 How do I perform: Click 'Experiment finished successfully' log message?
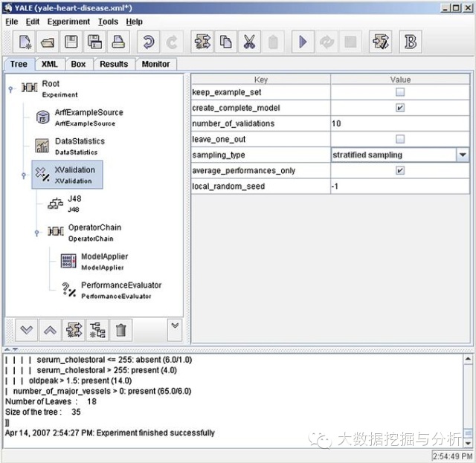[x=155, y=433]
